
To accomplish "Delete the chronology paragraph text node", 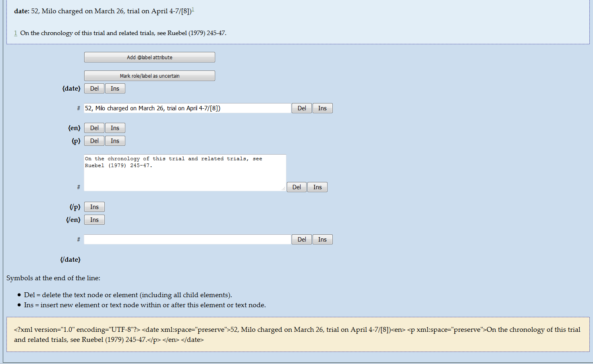I will click(296, 187).
